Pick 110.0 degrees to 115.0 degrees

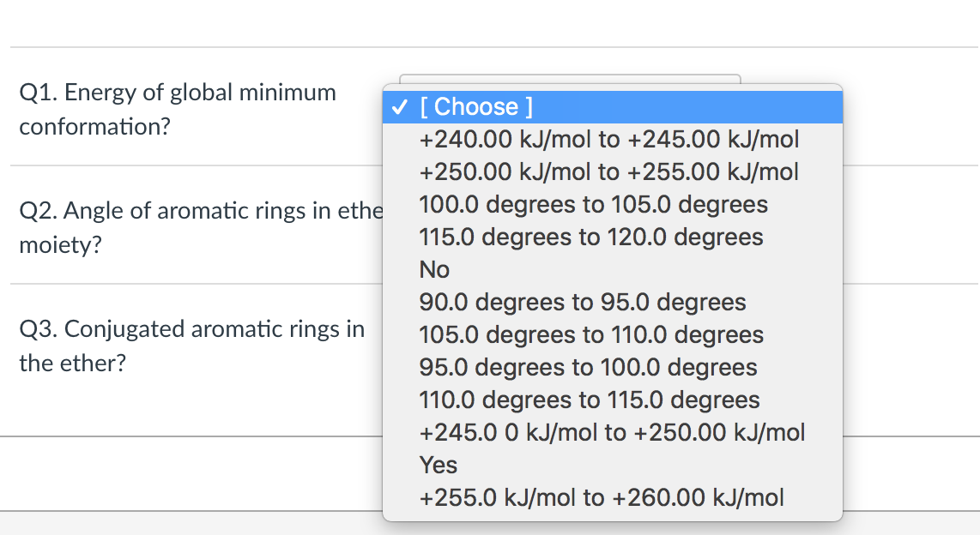pos(590,400)
